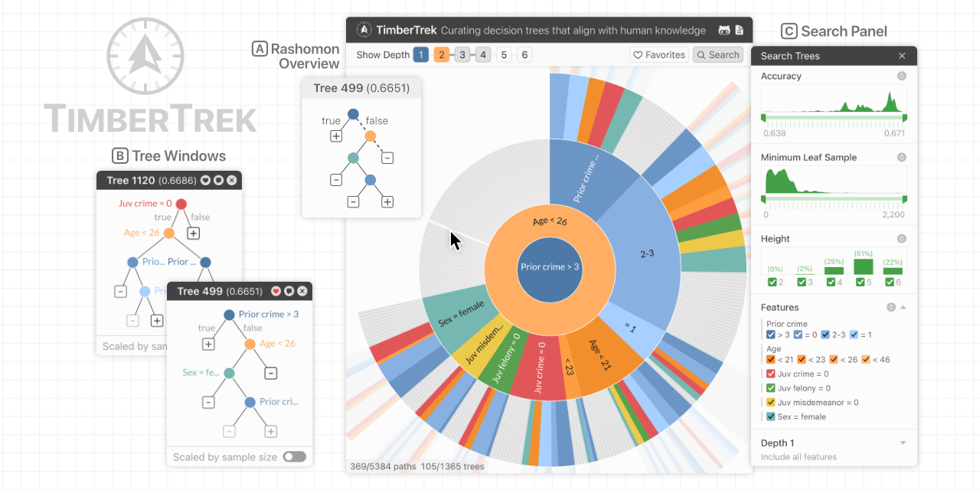The height and width of the screenshot is (490, 980).
Task: Click the orange Age < 26 node in Tree 499 window
Action: [x=250, y=344]
